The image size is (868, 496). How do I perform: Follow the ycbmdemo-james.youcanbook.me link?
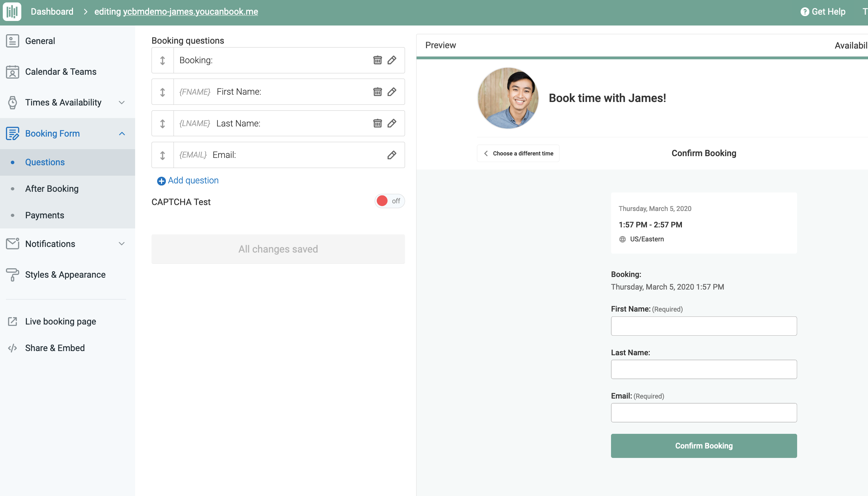[x=190, y=12]
